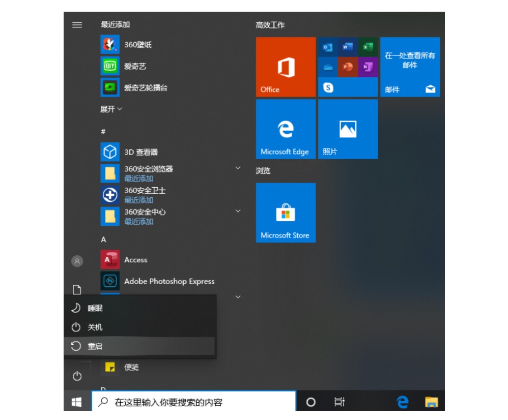The image size is (508, 420).
Task: Open the Excel icon in Office apps tile
Action: point(368,47)
